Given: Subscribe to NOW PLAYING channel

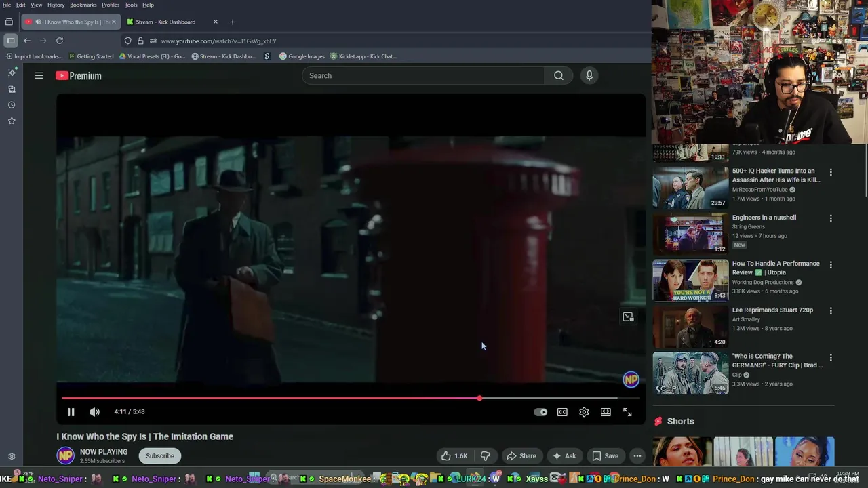Looking at the screenshot, I should pos(160,456).
